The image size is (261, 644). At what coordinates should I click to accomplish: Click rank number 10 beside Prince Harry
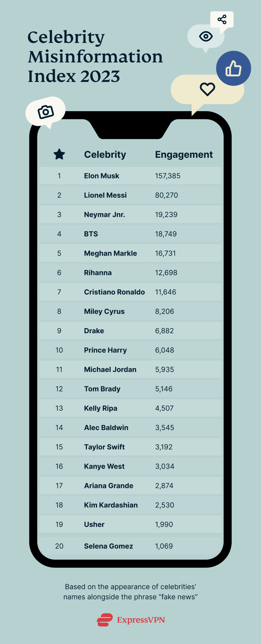(x=59, y=350)
